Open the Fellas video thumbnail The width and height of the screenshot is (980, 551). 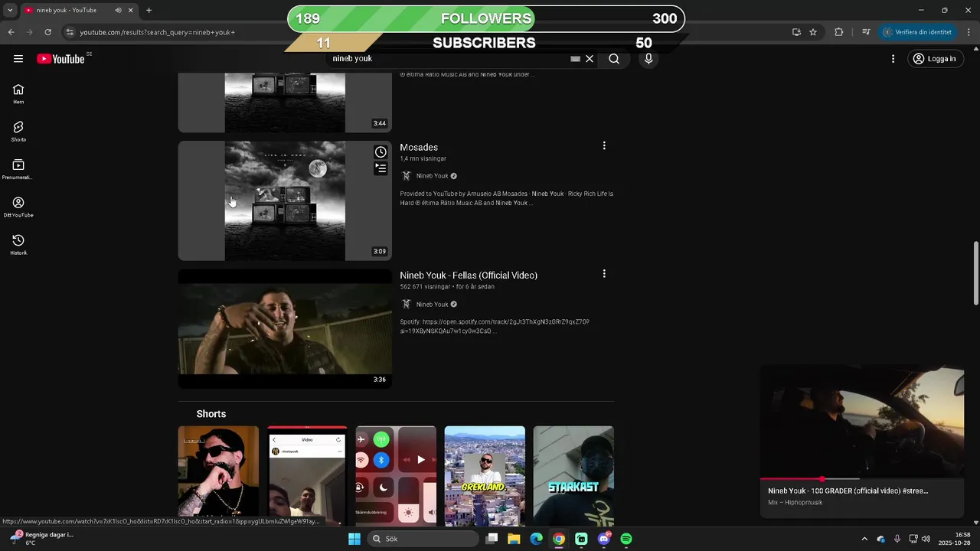coord(285,328)
